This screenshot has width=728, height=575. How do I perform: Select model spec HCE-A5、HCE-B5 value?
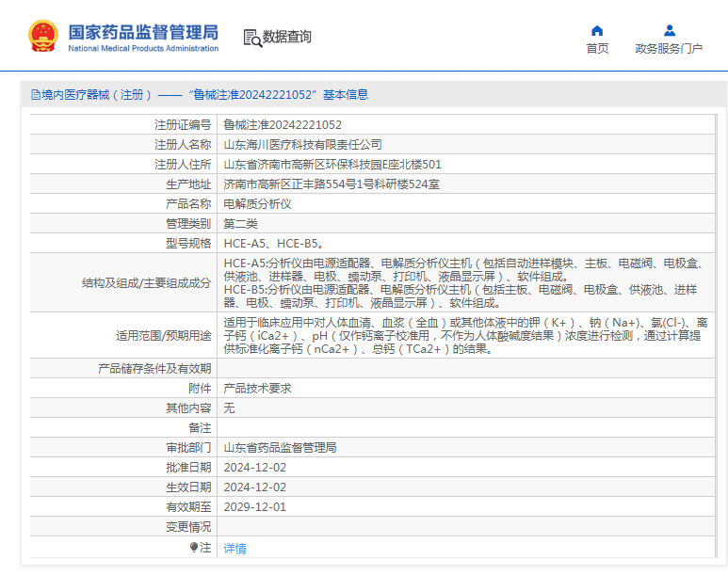[x=274, y=244]
